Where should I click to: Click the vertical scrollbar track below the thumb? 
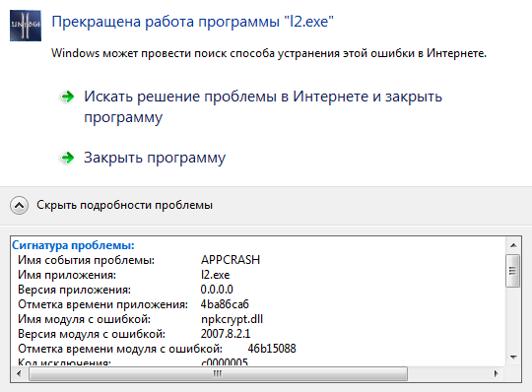(513, 319)
